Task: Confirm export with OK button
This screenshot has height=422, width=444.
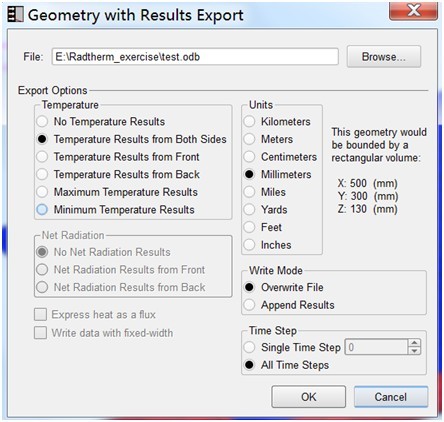Action: pyautogui.click(x=308, y=397)
